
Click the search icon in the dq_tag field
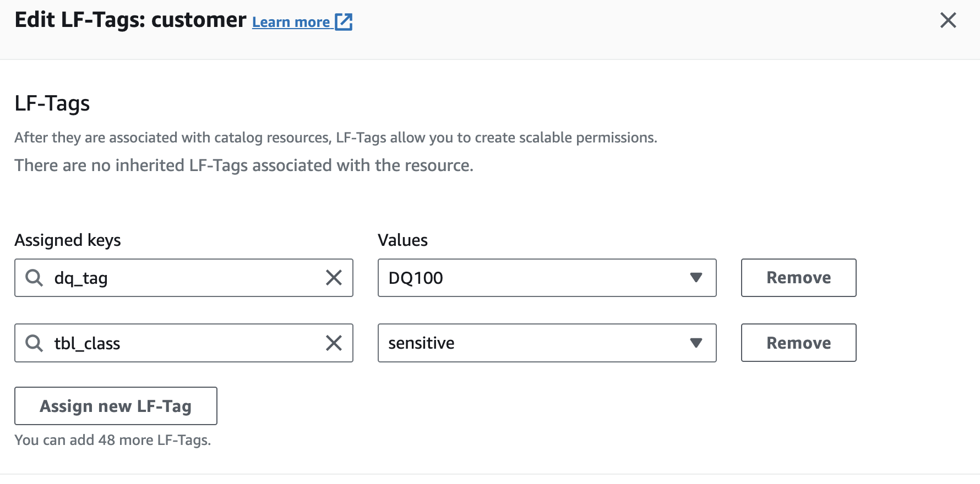(x=34, y=278)
